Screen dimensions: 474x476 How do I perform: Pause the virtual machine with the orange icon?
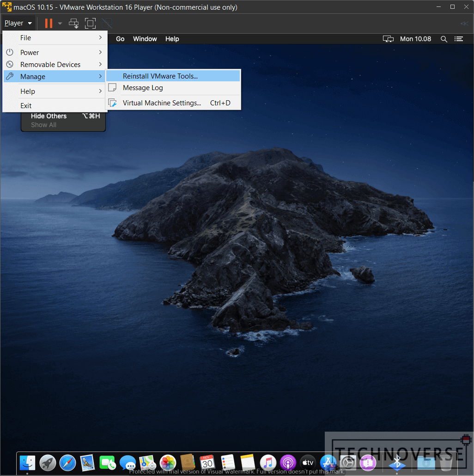49,24
